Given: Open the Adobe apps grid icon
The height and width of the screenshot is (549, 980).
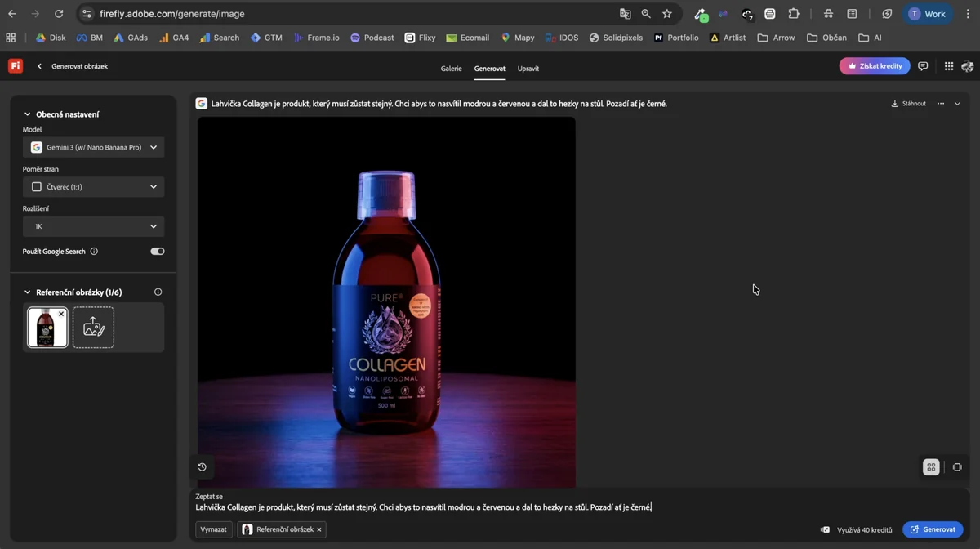Looking at the screenshot, I should 948,66.
